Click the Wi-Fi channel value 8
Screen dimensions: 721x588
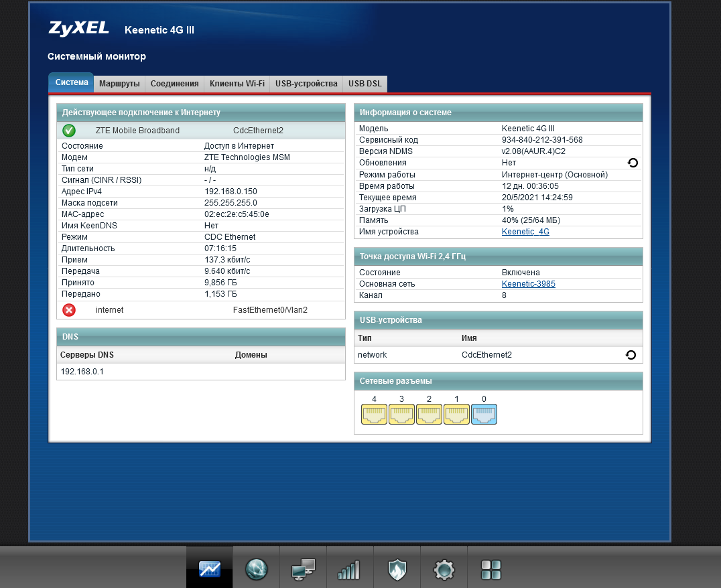click(x=504, y=295)
